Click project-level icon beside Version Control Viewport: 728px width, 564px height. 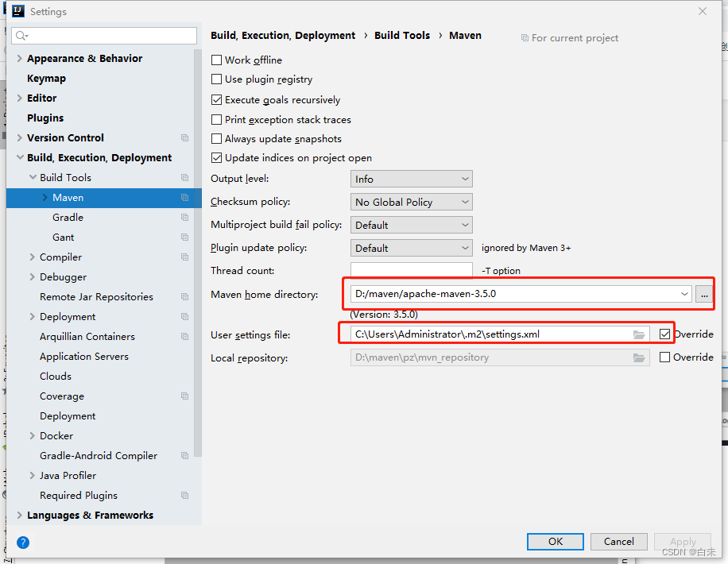pyautogui.click(x=184, y=138)
